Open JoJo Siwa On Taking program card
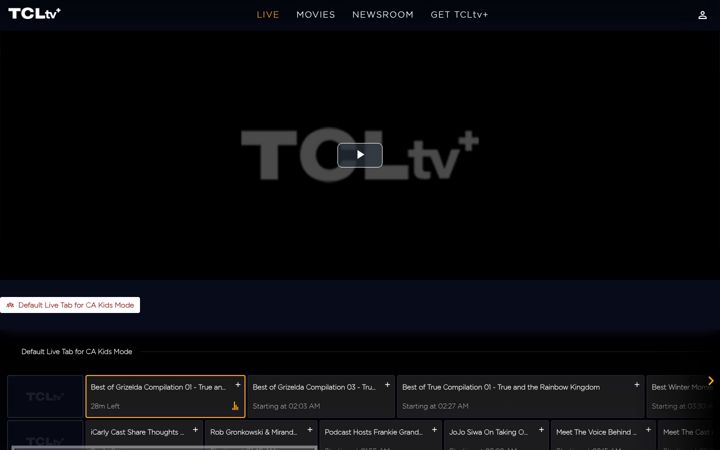Image resolution: width=720 pixels, height=450 pixels. (496, 435)
